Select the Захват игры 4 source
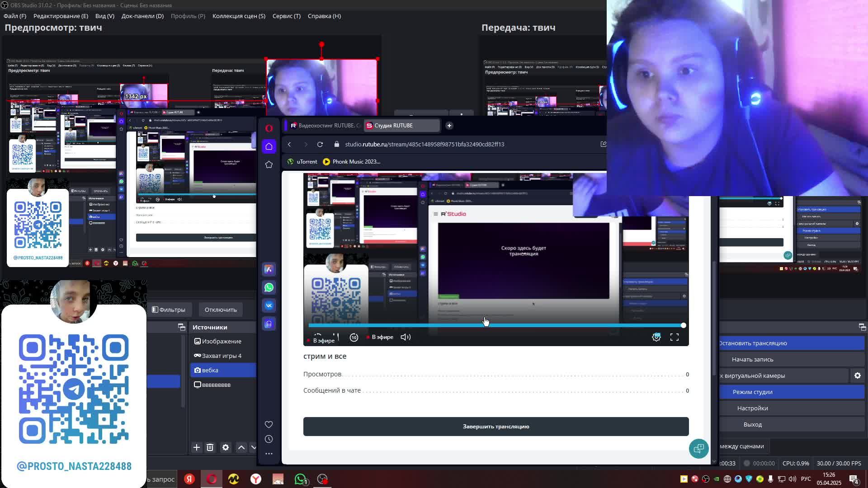This screenshot has height=488, width=868. tap(223, 356)
